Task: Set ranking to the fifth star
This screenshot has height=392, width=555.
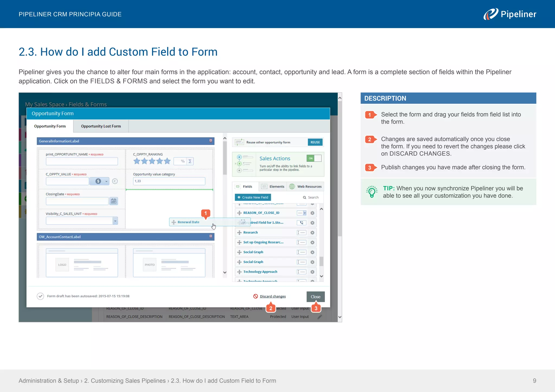Action: (167, 161)
